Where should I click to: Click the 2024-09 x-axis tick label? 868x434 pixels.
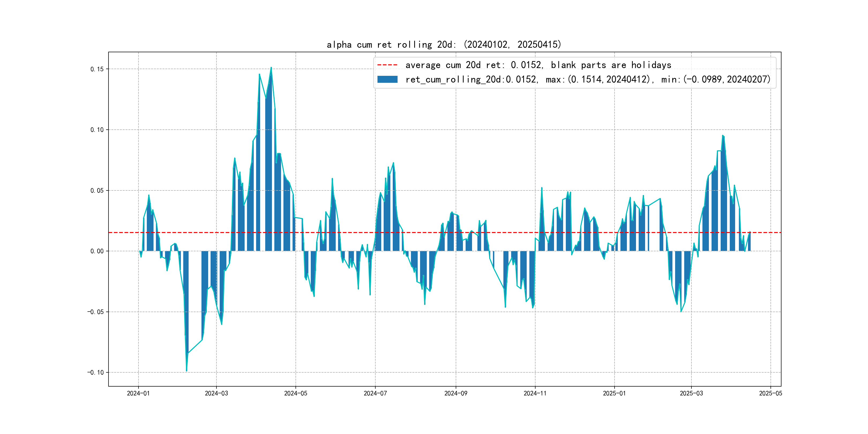click(455, 393)
